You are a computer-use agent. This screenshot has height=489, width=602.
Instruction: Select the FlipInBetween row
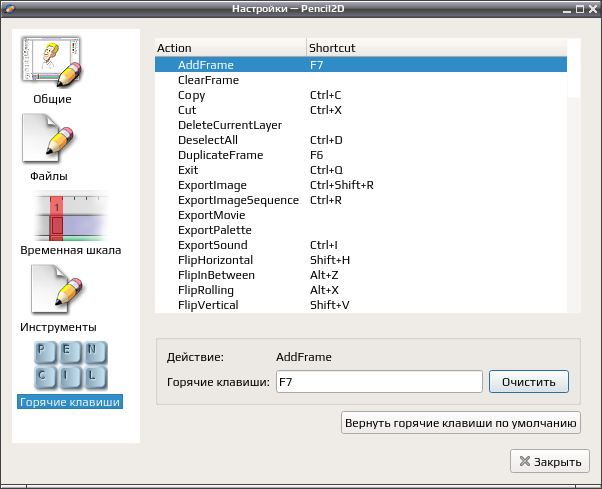coord(361,274)
